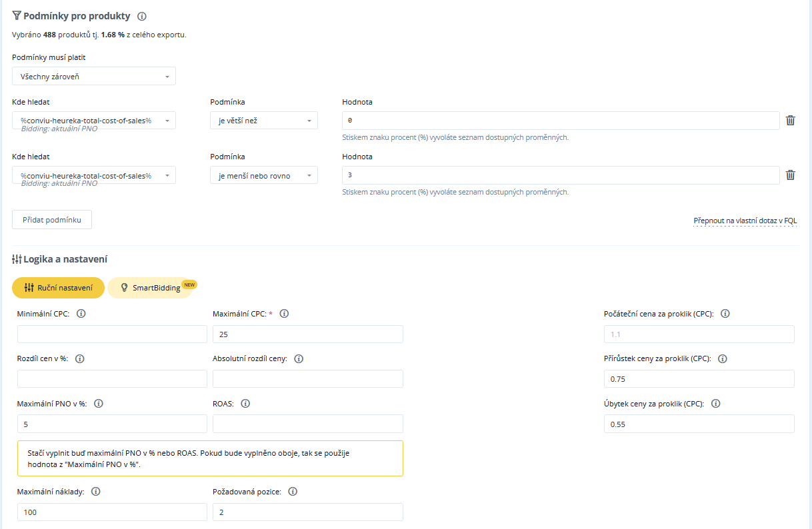Show info for Požadovaná pozice
The width and height of the screenshot is (812, 529).
(292, 492)
